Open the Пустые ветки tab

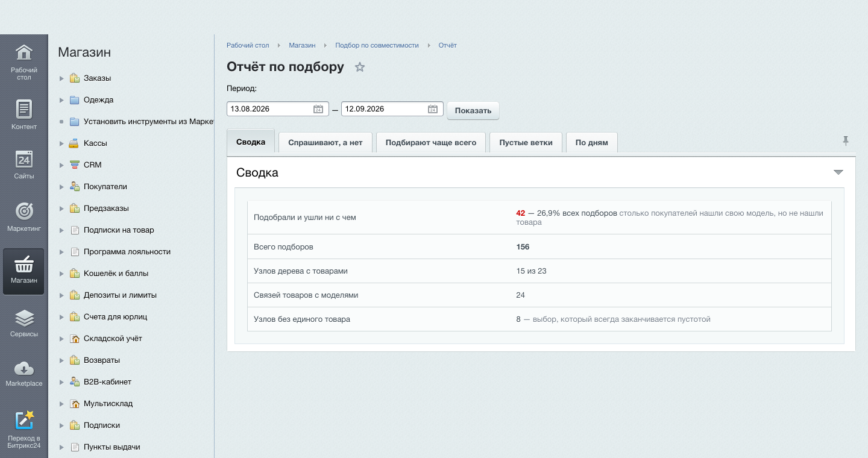point(526,143)
